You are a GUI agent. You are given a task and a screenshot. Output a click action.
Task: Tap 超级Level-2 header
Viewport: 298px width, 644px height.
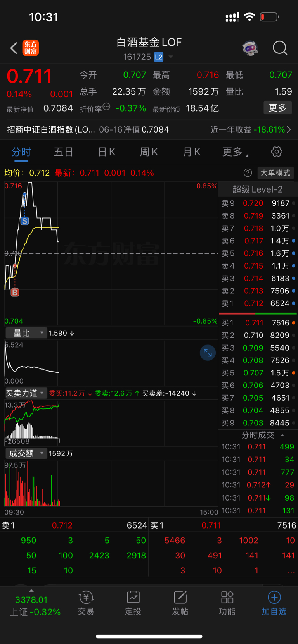[258, 189]
